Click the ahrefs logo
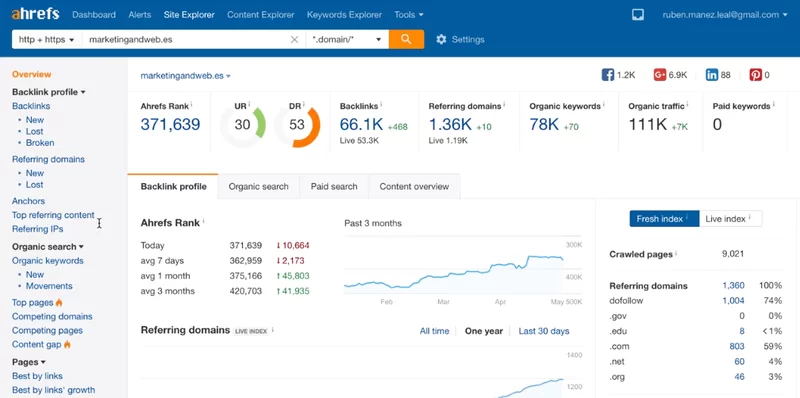Image resolution: width=800 pixels, height=398 pixels. (x=36, y=14)
